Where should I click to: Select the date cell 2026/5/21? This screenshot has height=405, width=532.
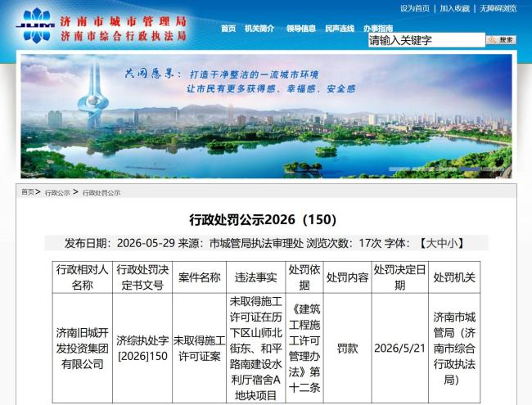400,349
